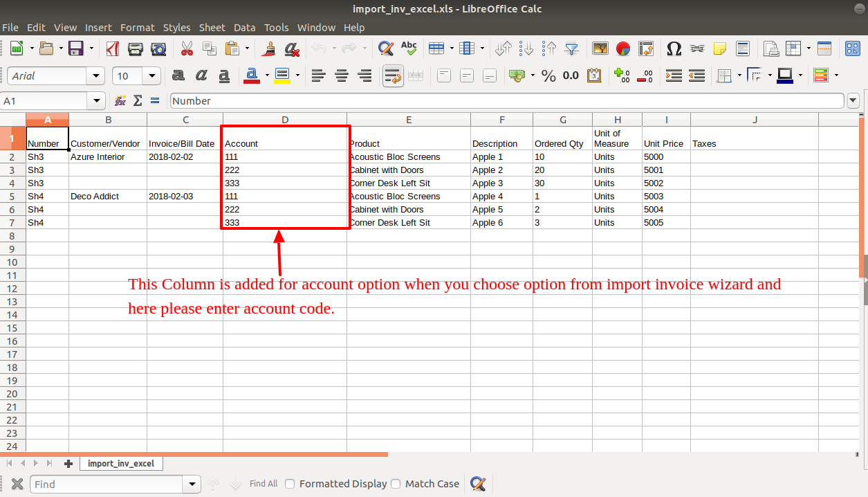868x497 pixels.
Task: Click Sort Ascending icon
Action: point(527,48)
